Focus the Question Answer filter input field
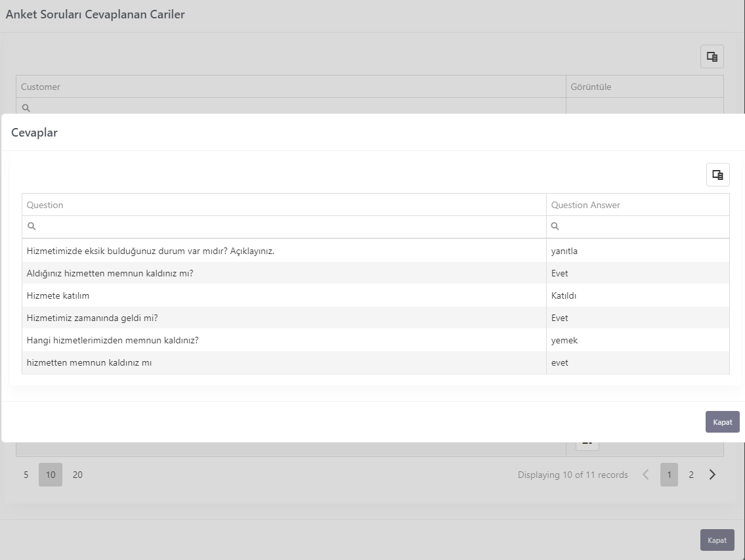This screenshot has height=560, width=745. (x=644, y=226)
